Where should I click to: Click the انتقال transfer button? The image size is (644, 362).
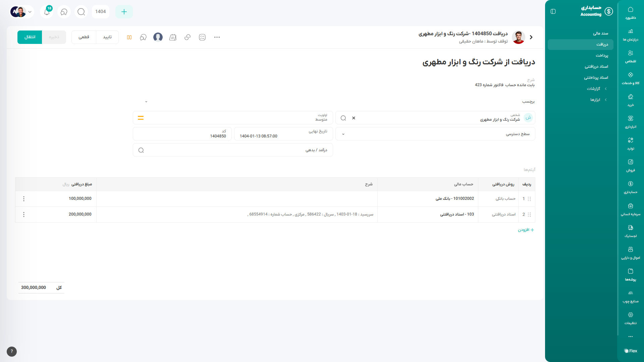click(x=30, y=37)
